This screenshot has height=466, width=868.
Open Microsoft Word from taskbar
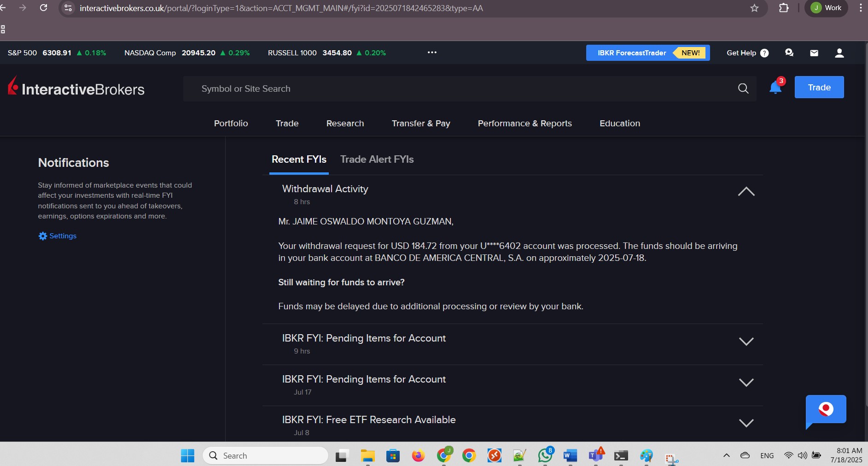[x=570, y=455]
